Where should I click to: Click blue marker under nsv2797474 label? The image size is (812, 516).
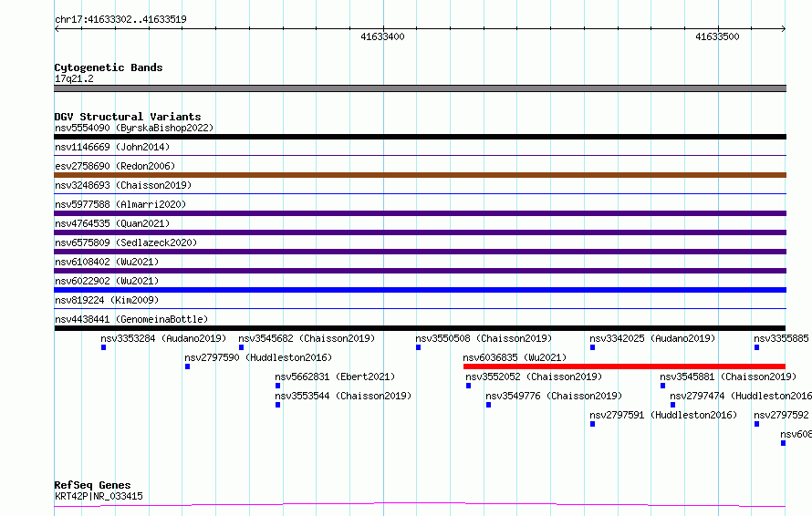click(673, 405)
